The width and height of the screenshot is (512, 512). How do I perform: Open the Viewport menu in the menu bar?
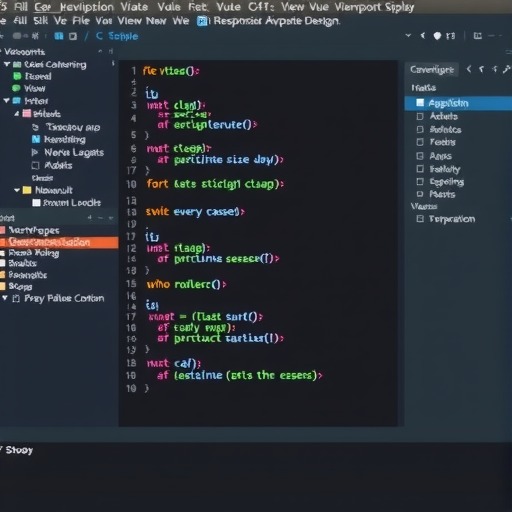(358, 7)
